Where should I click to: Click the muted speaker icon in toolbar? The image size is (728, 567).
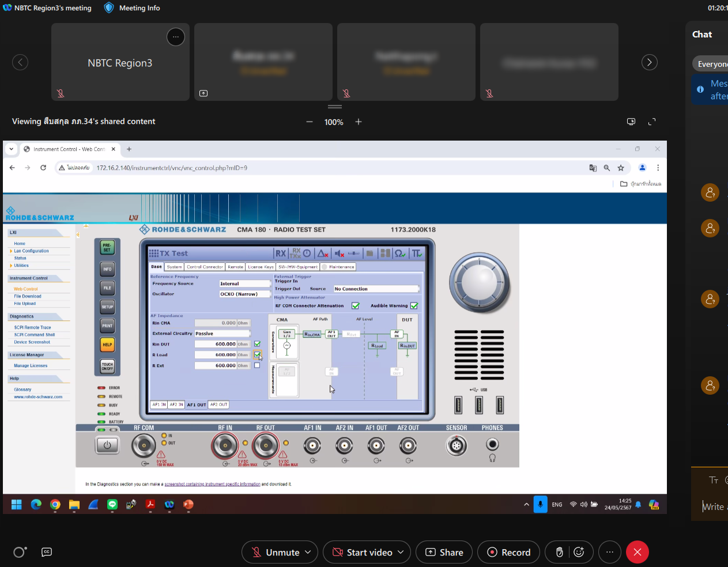click(x=340, y=254)
